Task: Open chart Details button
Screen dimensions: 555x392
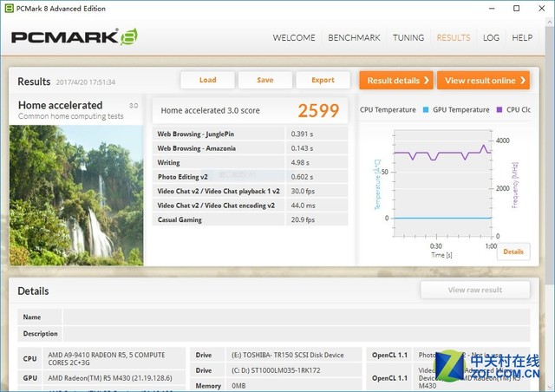Action: point(513,252)
